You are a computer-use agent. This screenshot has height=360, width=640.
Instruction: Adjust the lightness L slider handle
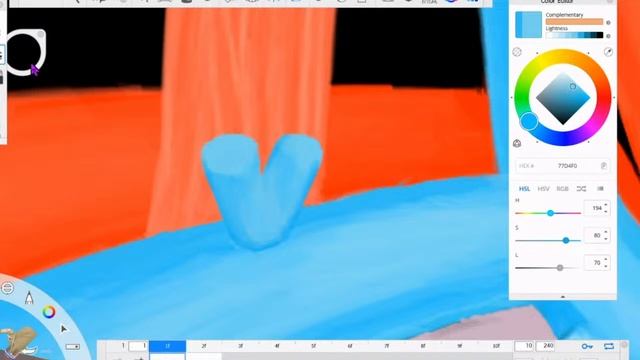tap(560, 268)
